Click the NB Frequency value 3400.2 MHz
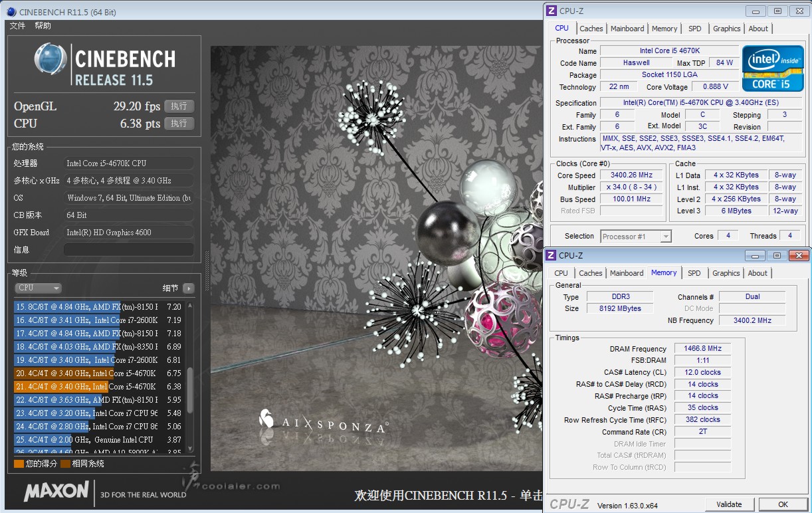Image resolution: width=812 pixels, height=513 pixels. tap(752, 320)
